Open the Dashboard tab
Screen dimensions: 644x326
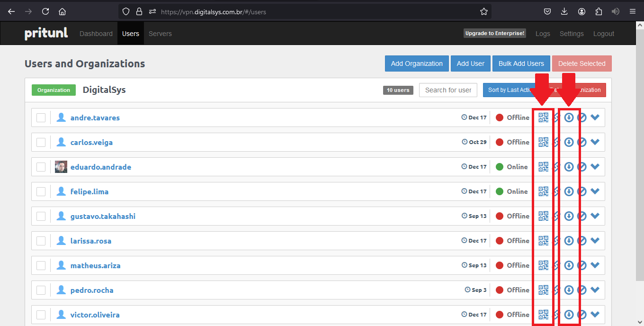96,34
